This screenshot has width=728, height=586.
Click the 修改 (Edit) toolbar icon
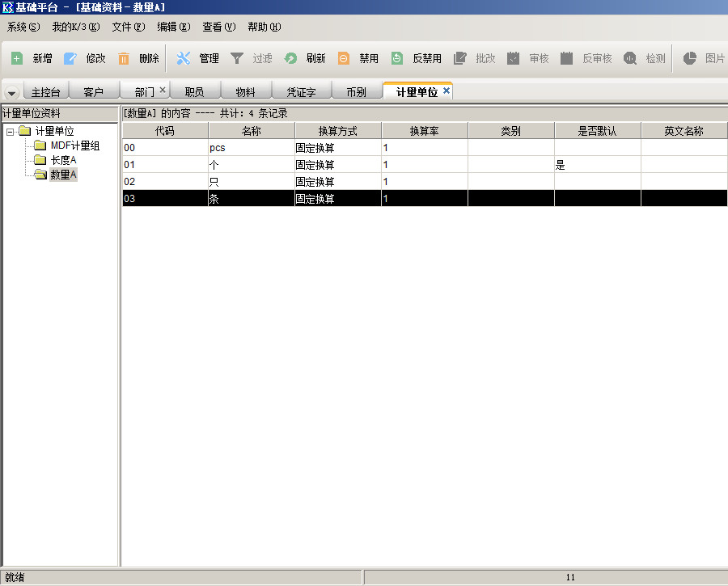tap(70, 58)
